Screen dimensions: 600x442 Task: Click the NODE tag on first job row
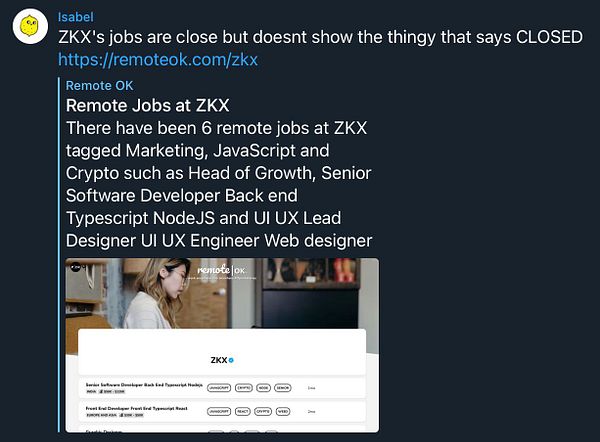pyautogui.click(x=263, y=388)
